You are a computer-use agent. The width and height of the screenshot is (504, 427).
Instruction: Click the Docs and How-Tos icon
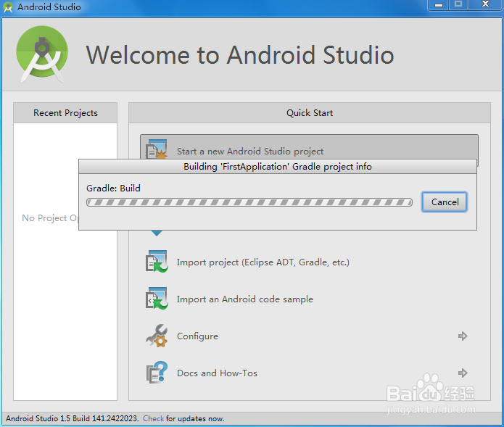(x=157, y=373)
